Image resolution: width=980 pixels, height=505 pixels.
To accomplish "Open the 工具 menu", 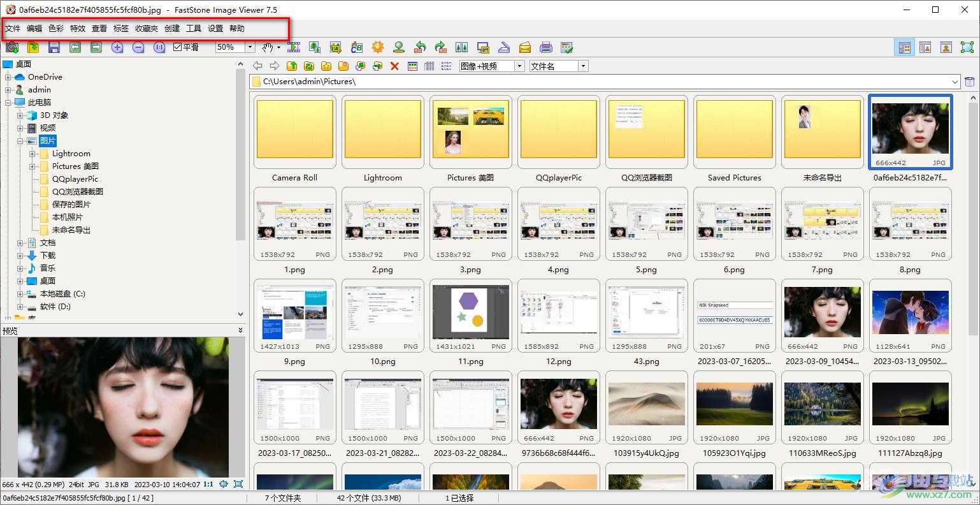I will [x=194, y=29].
